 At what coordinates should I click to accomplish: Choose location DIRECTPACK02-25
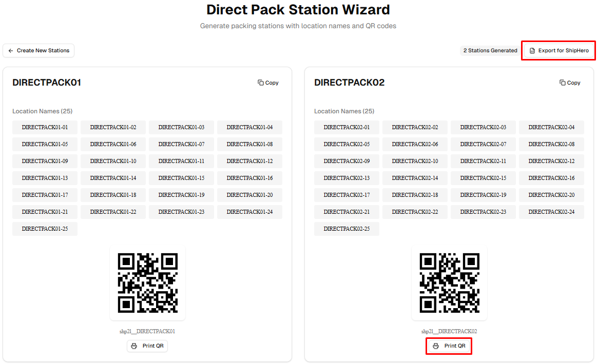tap(346, 229)
